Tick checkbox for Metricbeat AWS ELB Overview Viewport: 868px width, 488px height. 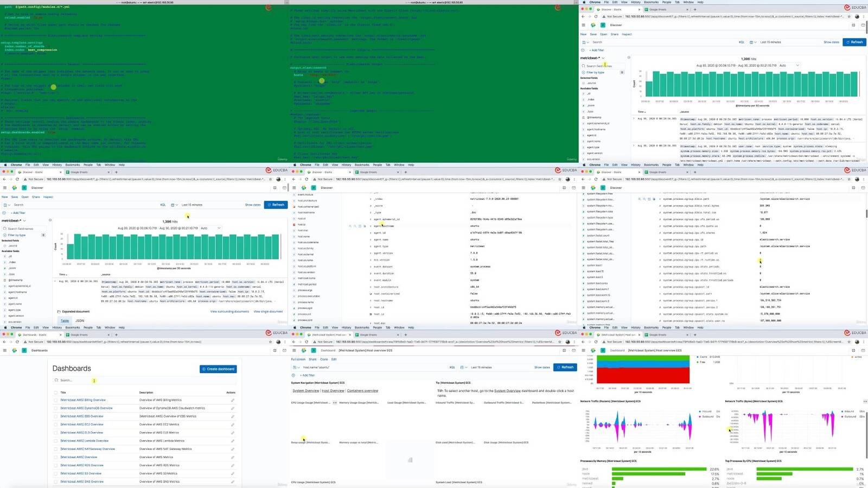tap(55, 433)
